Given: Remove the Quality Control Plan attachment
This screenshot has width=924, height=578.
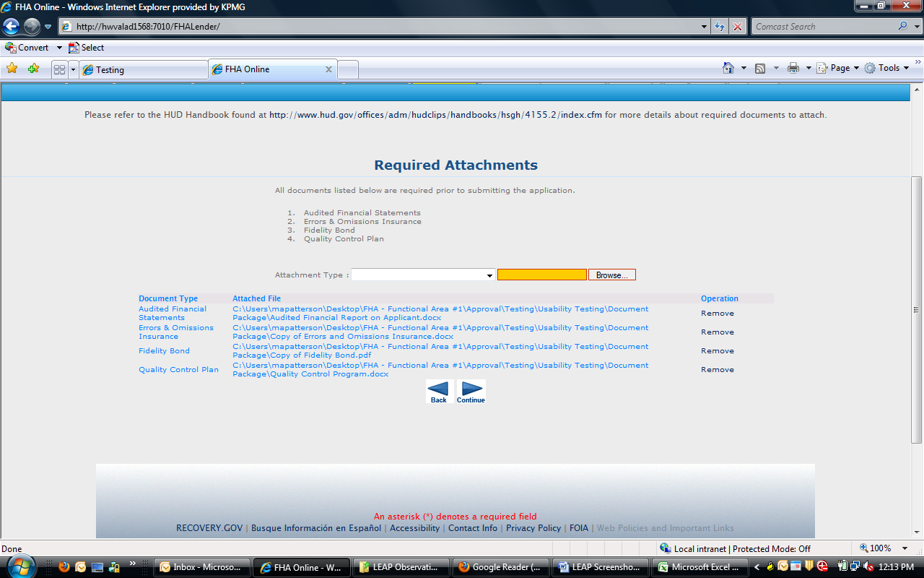Looking at the screenshot, I should tap(718, 370).
